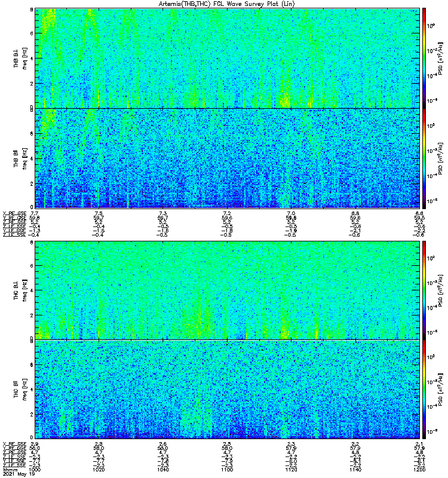Click the frequency tick '4' on THC B⊥ axis
The height and width of the screenshot is (478, 448).
(32, 290)
